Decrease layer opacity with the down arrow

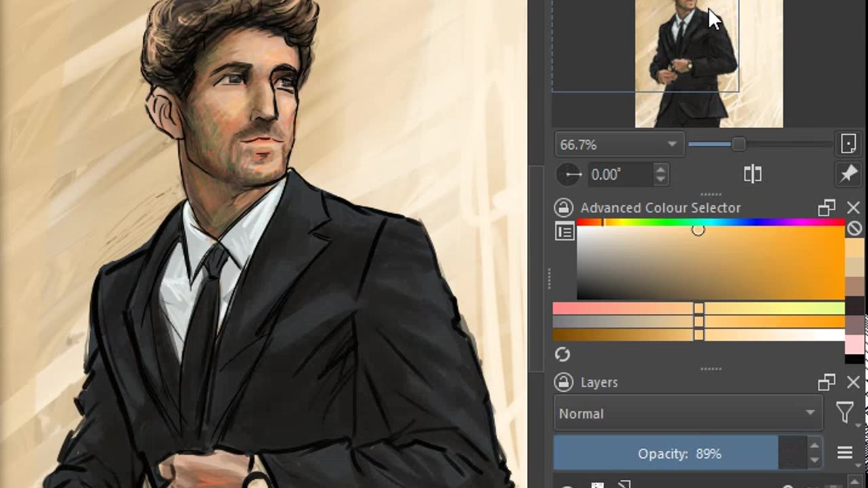pyautogui.click(x=814, y=462)
